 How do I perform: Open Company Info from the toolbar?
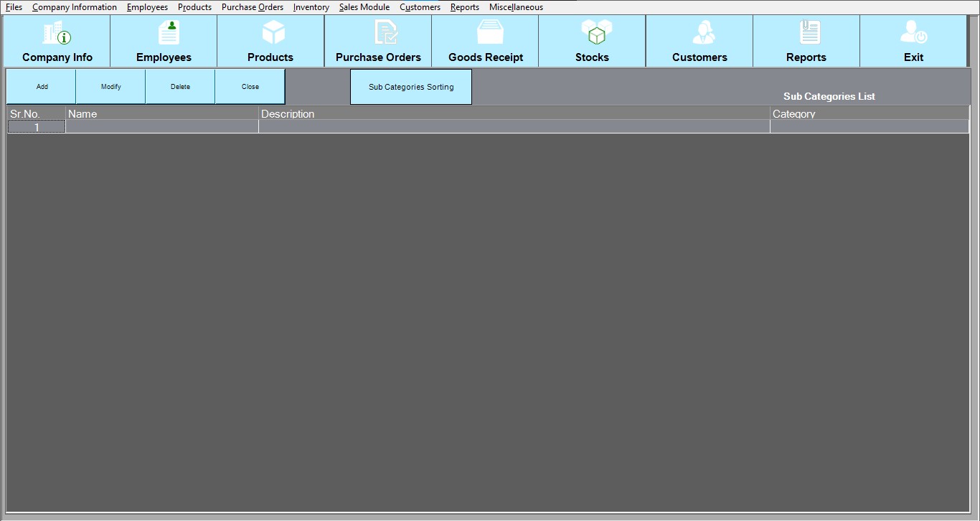tap(57, 34)
